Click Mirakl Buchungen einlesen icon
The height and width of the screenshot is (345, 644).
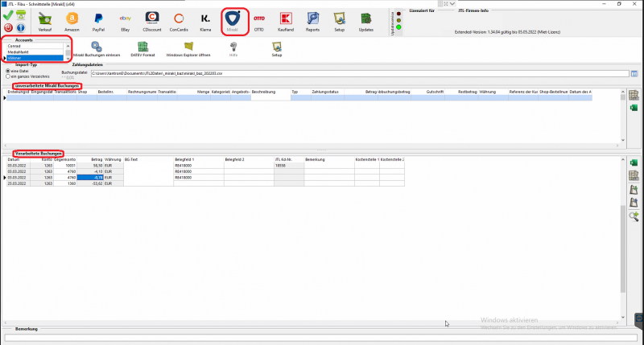(96, 50)
